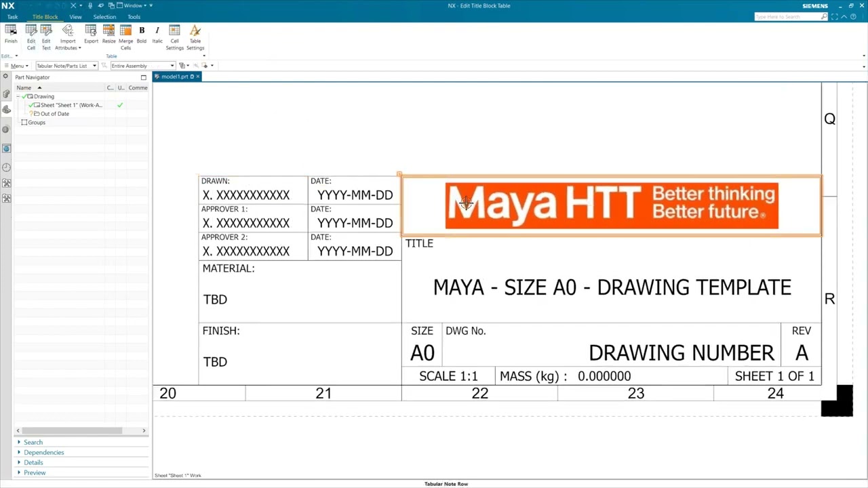
Task: Click the Export table icon
Action: (x=91, y=35)
